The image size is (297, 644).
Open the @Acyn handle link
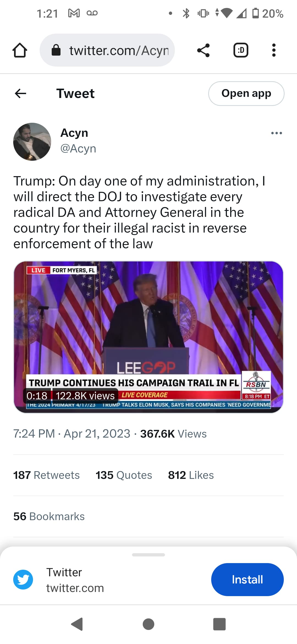pos(78,149)
